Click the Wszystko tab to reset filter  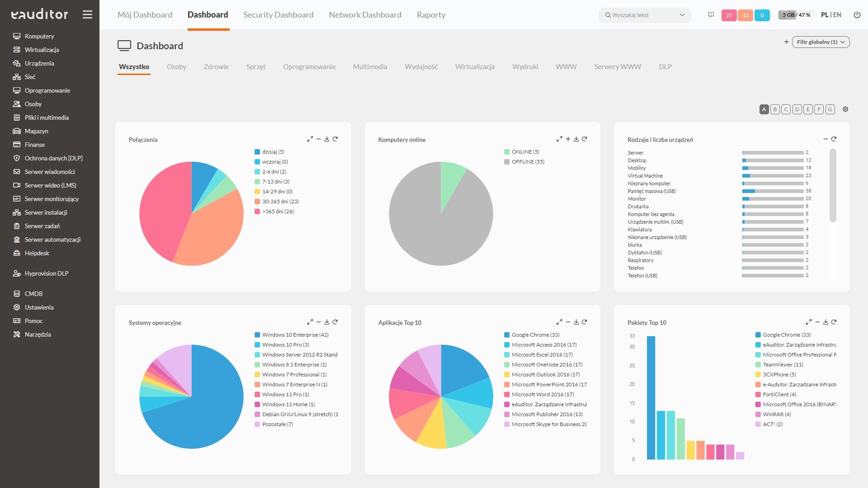coord(134,67)
